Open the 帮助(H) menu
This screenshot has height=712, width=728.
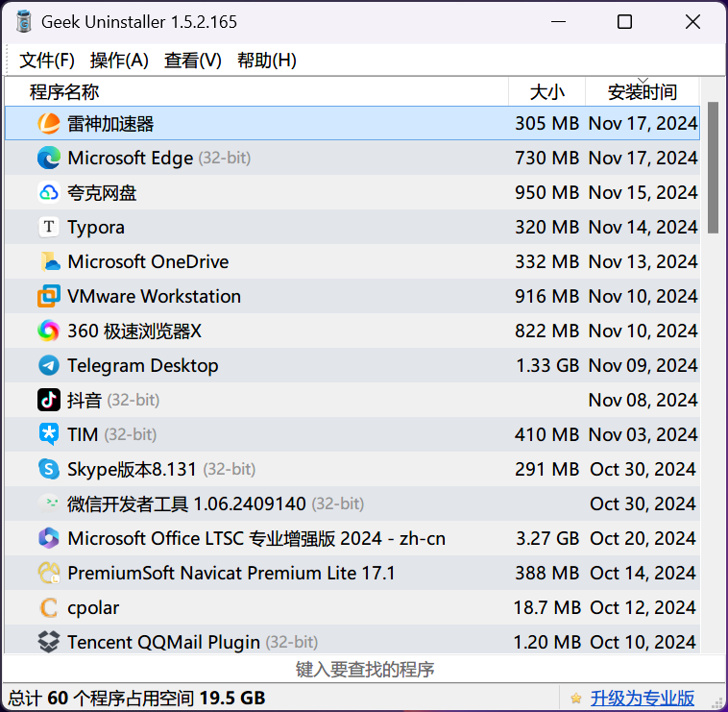pos(267,61)
